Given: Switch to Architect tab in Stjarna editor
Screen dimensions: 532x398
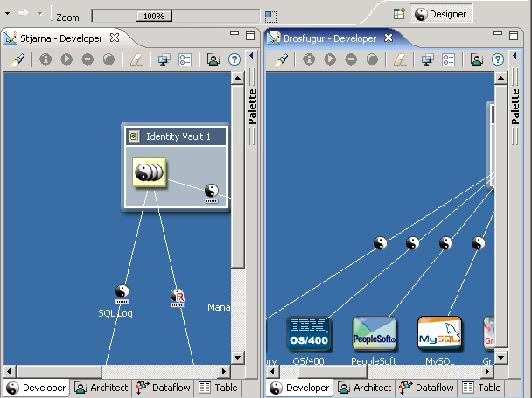Looking at the screenshot, I should [x=101, y=388].
